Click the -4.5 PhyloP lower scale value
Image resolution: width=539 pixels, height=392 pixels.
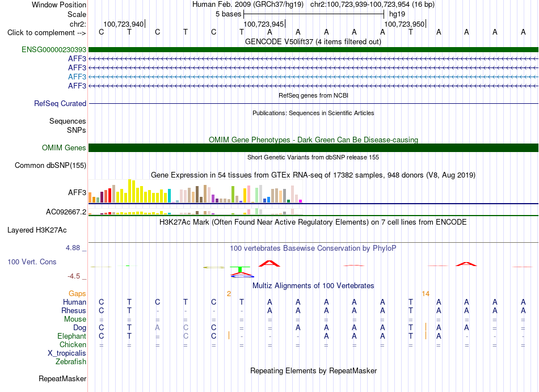point(74,276)
